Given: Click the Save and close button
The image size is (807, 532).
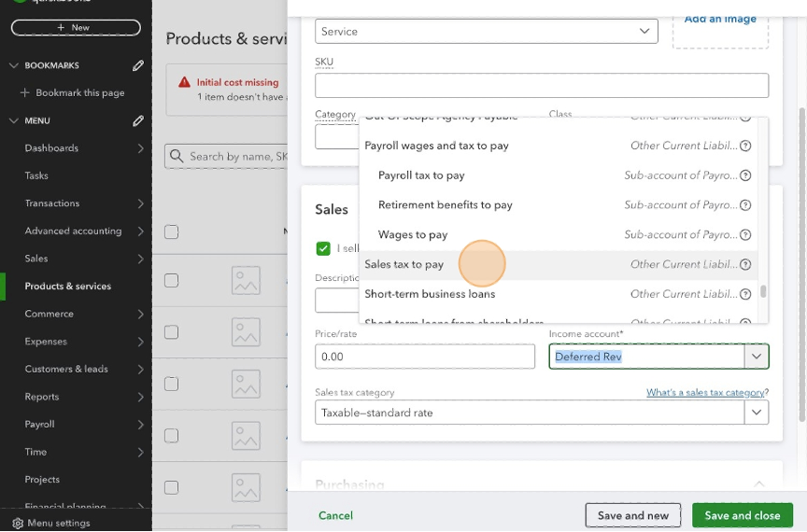Looking at the screenshot, I should [x=742, y=515].
